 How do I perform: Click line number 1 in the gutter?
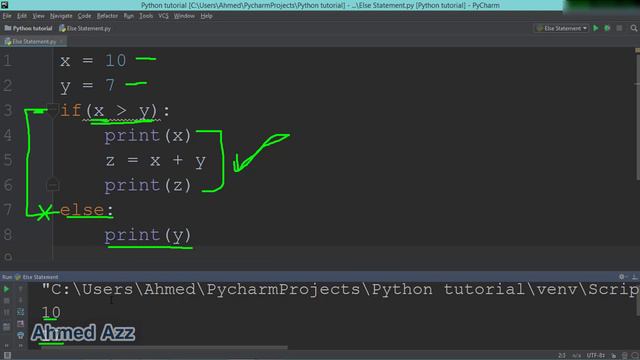click(x=7, y=60)
